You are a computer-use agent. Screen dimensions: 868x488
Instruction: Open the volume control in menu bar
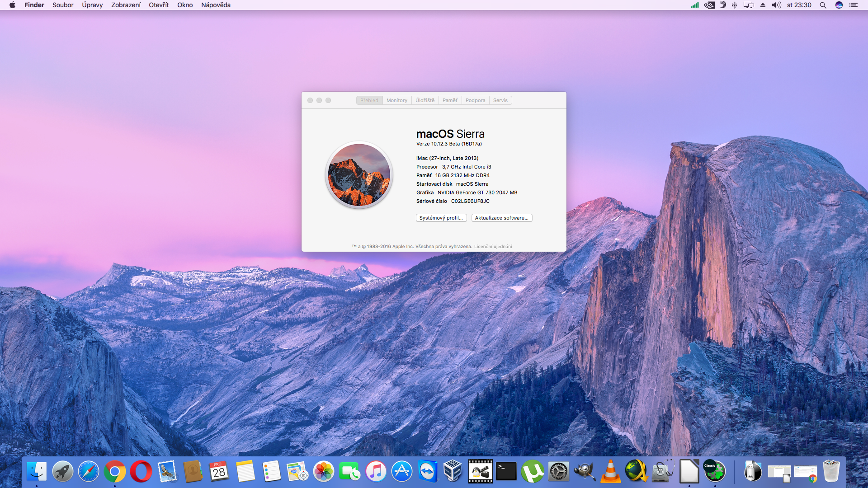pyautogui.click(x=777, y=5)
